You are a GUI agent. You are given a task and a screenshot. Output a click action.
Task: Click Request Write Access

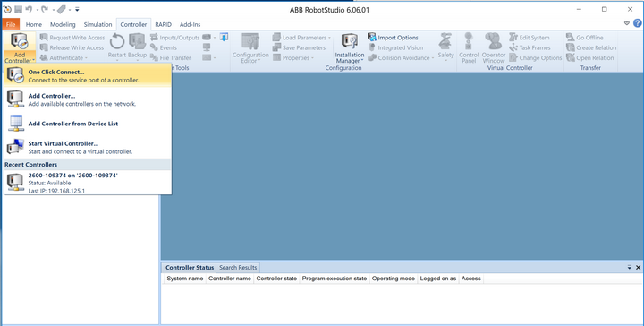[x=72, y=38]
